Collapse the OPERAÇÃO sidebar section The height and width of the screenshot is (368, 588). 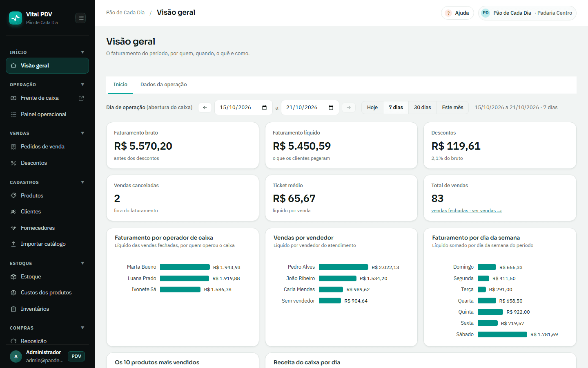click(82, 85)
